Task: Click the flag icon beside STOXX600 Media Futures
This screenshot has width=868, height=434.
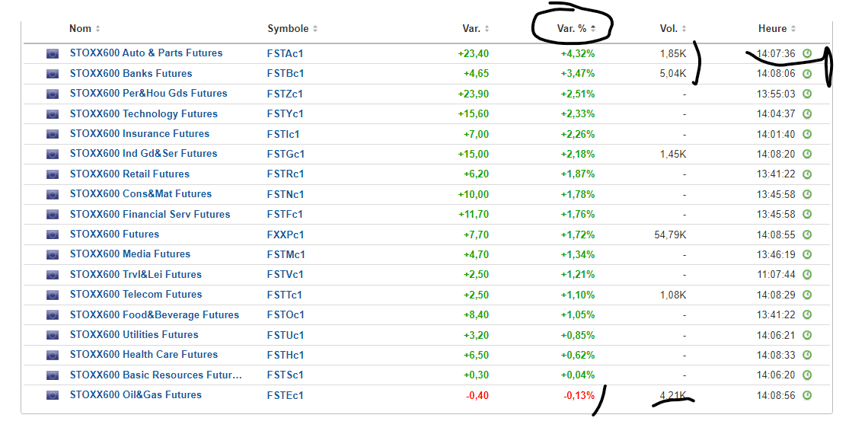Action: tap(53, 254)
